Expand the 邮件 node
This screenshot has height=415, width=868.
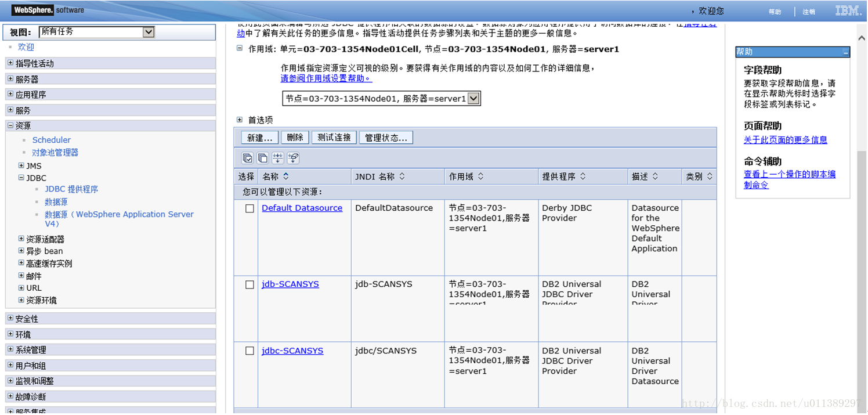point(21,276)
